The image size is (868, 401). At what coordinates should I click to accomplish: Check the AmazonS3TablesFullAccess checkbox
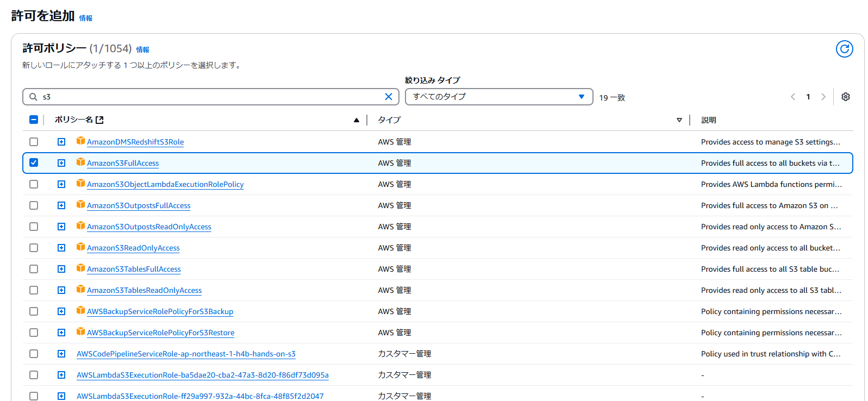(x=34, y=269)
